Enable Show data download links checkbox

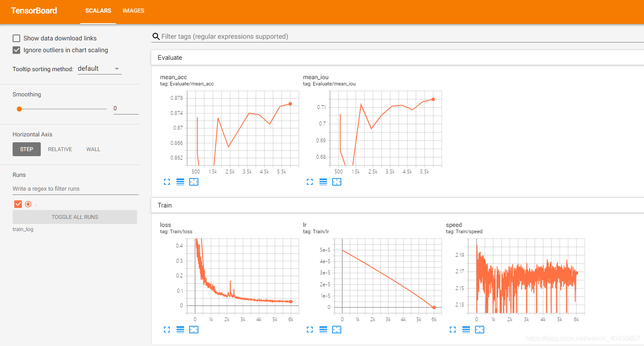click(16, 38)
